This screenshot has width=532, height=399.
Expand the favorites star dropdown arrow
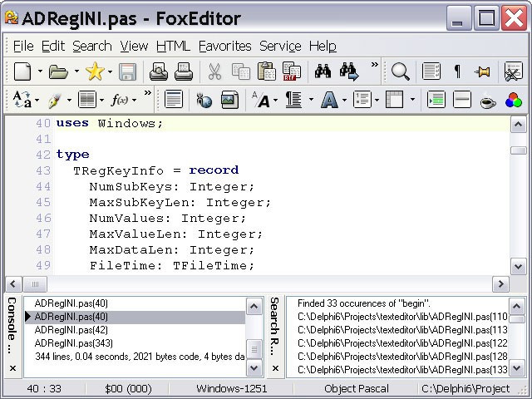[x=110, y=71]
